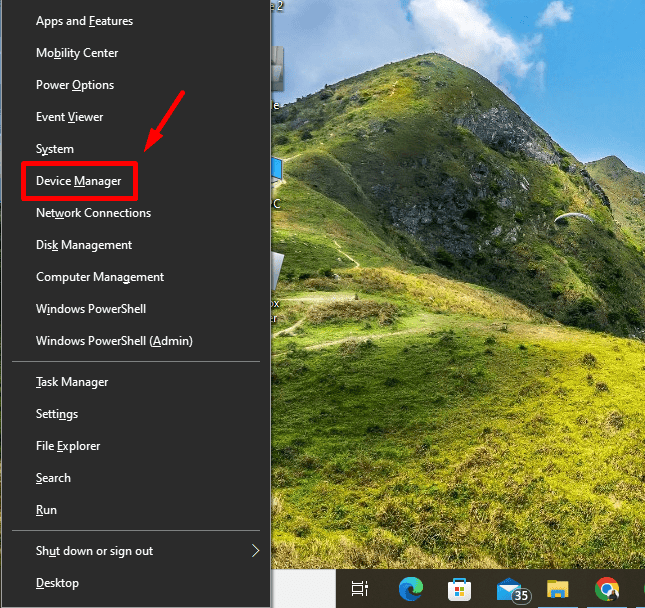Open Task Manager
The height and width of the screenshot is (608, 645).
(136, 382)
